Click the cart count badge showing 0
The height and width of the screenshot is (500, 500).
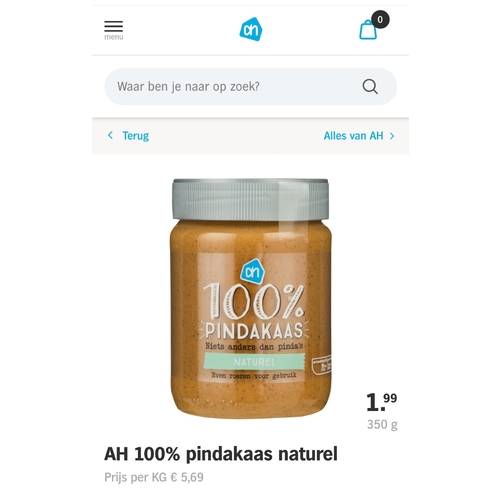(x=380, y=20)
